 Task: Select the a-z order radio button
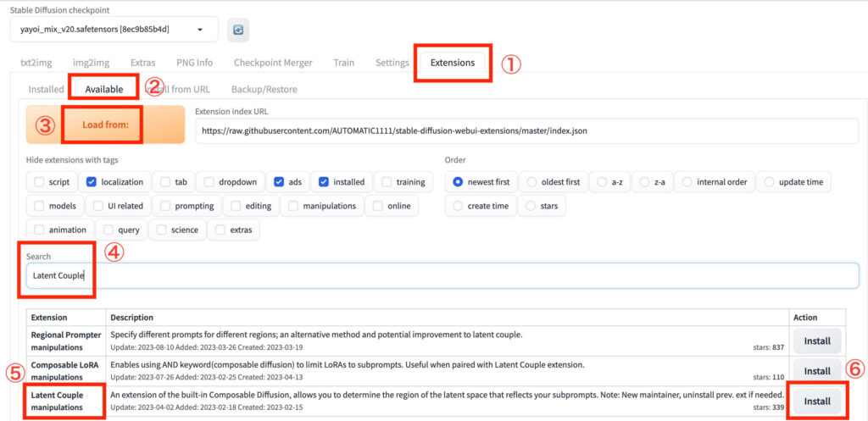(604, 181)
